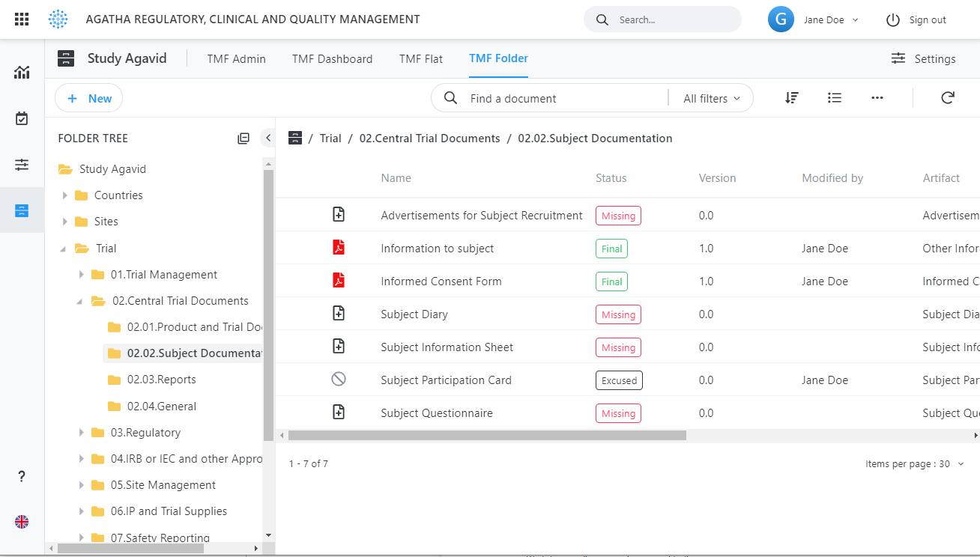Viewport: 980px width, 557px height.
Task: Open the TMF Admin tab
Action: point(236,58)
